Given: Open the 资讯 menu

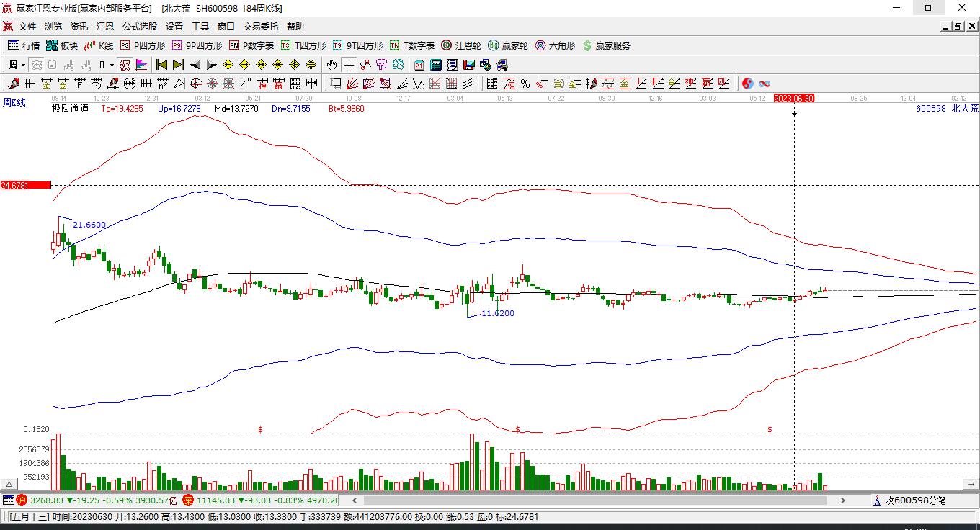Looking at the screenshot, I should (79, 27).
